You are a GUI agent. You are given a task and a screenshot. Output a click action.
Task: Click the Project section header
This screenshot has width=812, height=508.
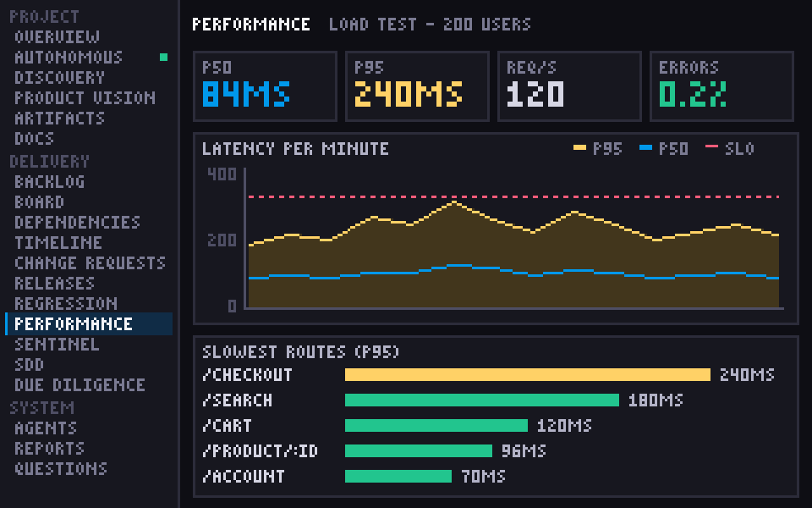pyautogui.click(x=44, y=17)
